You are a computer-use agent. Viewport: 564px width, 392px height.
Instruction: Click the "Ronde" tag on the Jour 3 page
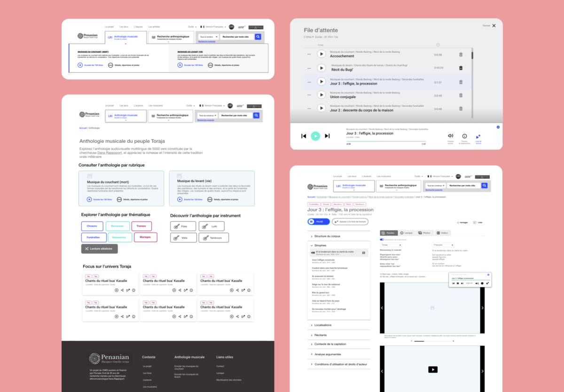326,204
